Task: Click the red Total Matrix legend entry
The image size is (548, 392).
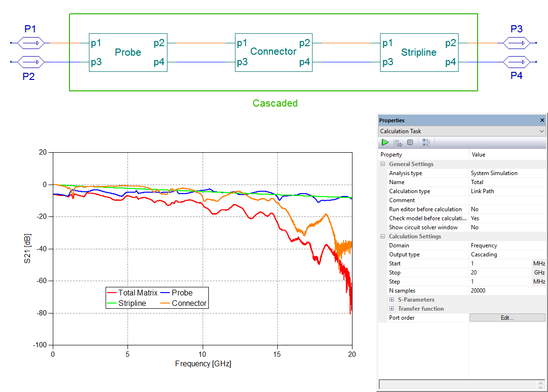Action: pyautogui.click(x=132, y=293)
